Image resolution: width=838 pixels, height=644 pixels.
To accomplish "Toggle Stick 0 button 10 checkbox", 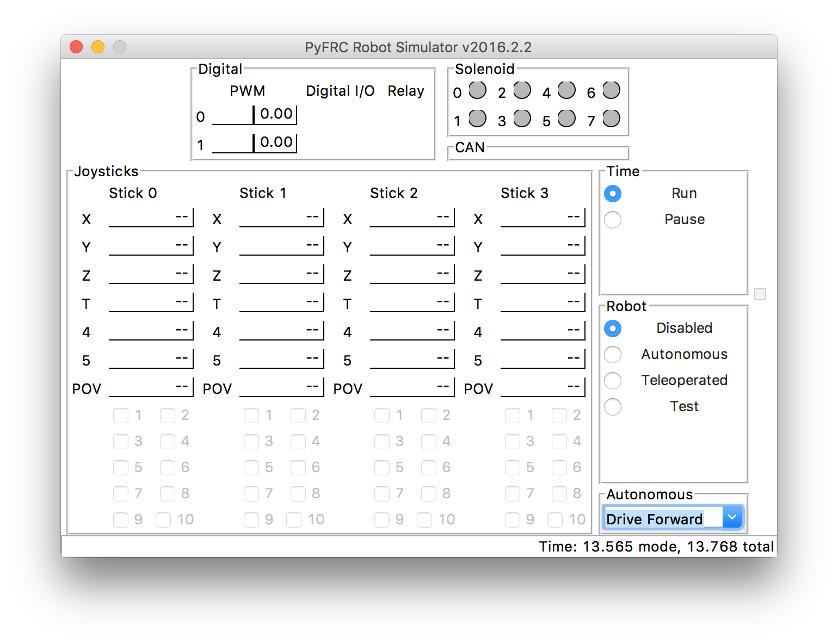I will click(x=163, y=520).
